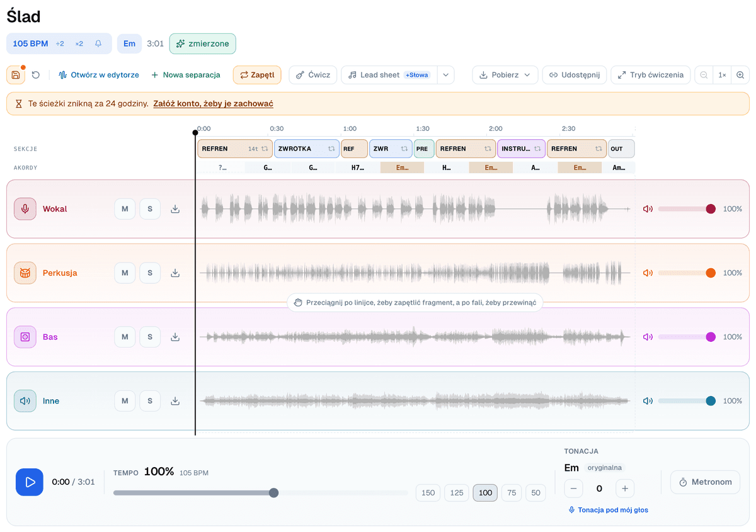Adjust the Wokal volume slider
Viewport: 756px width, 532px height.
tap(687, 209)
